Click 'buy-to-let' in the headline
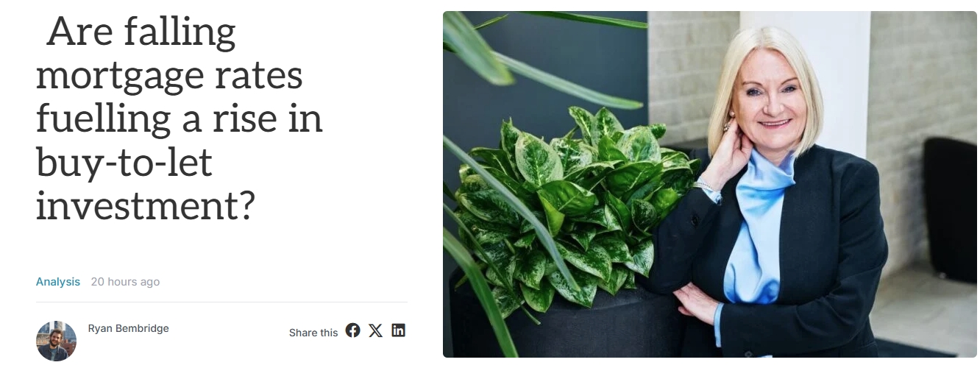The width and height of the screenshot is (980, 379). 124,162
